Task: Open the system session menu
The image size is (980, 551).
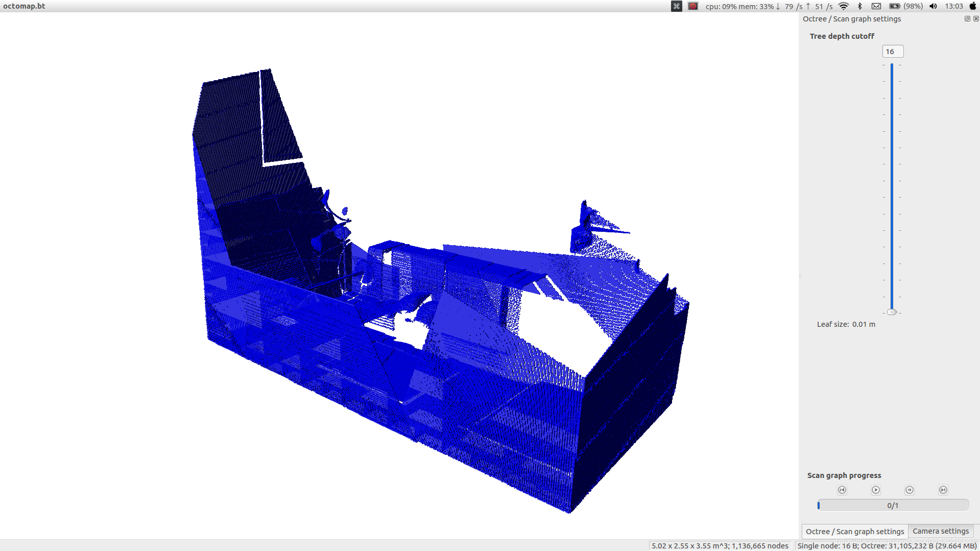Action: [973, 6]
